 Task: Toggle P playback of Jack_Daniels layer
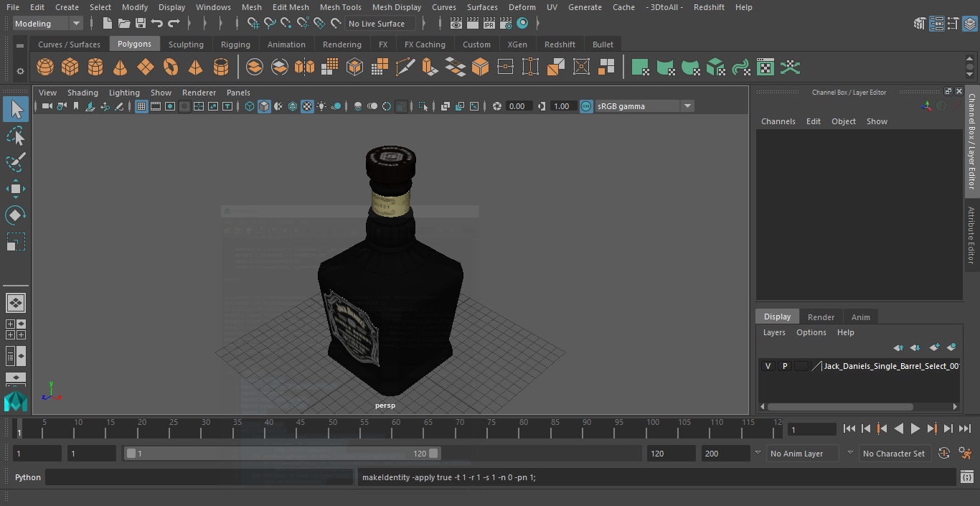pos(784,366)
